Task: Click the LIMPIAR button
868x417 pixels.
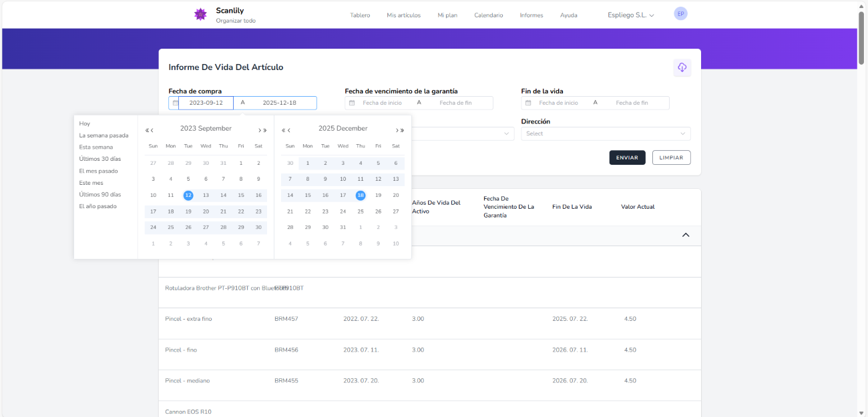Action: click(671, 157)
